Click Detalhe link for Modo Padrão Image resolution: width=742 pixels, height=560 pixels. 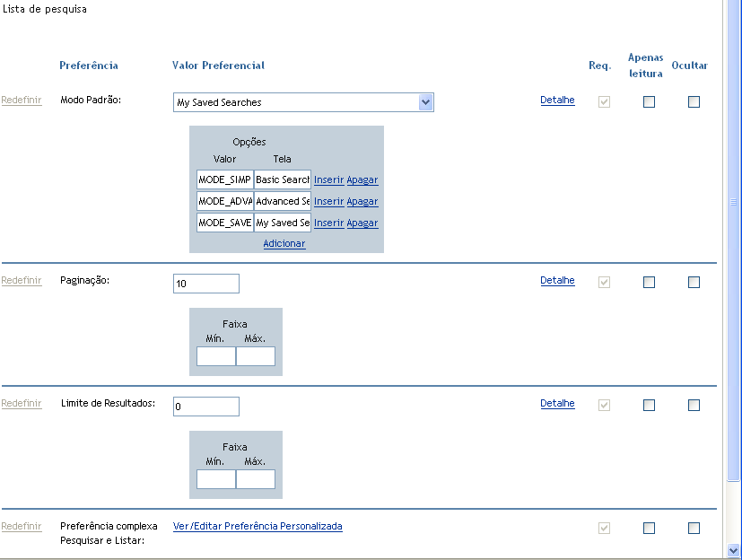557,101
